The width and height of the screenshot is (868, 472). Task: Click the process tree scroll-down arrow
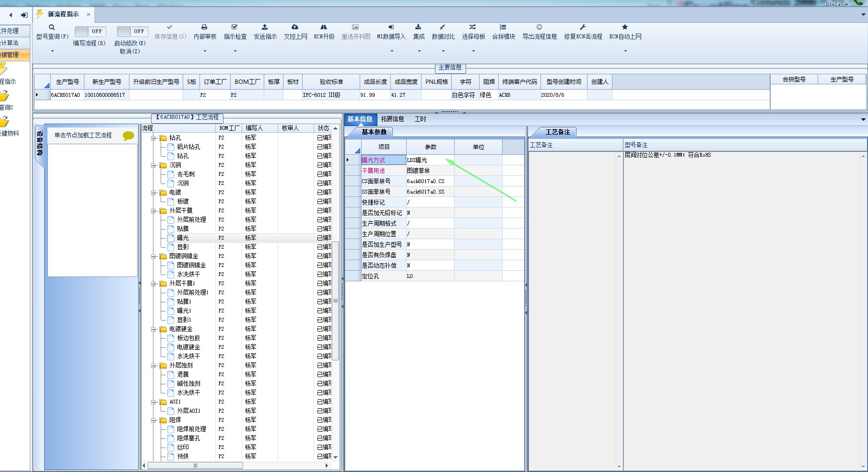[336, 457]
